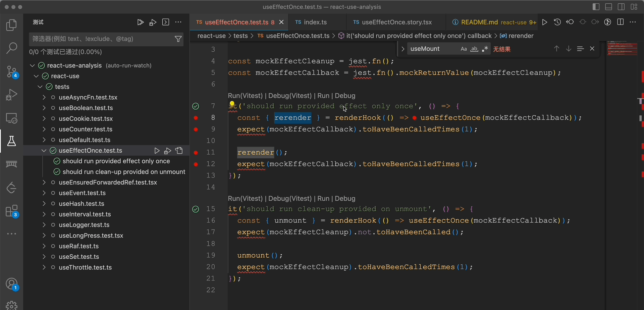Expand useAsyncFn.test.tsx in the test tree
Screen dimensions: 644x310
coord(44,98)
